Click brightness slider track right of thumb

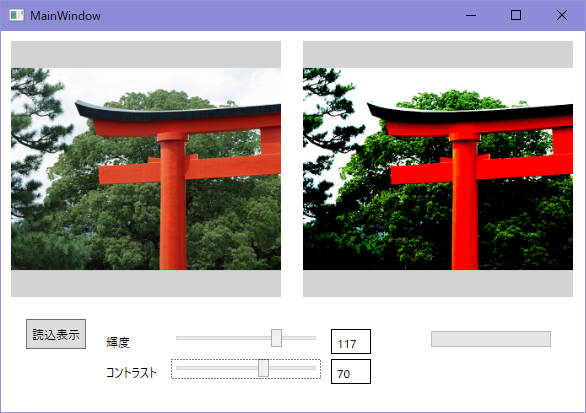299,338
